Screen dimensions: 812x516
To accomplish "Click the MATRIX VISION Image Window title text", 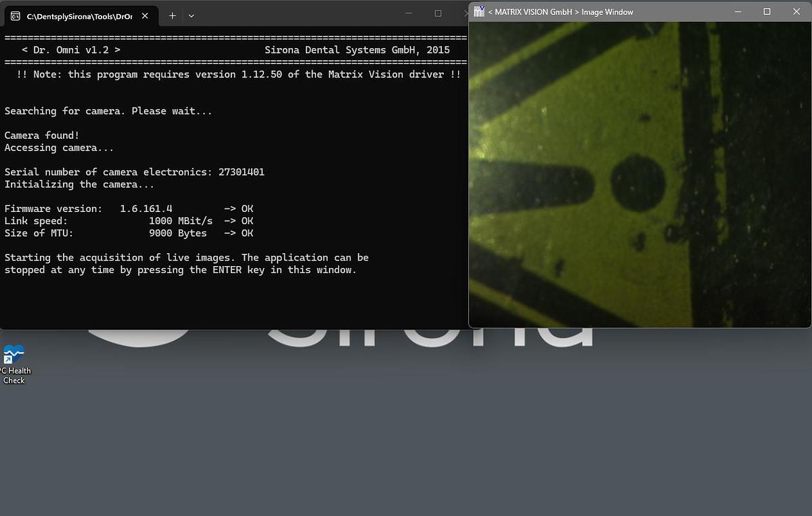I will coord(560,12).
